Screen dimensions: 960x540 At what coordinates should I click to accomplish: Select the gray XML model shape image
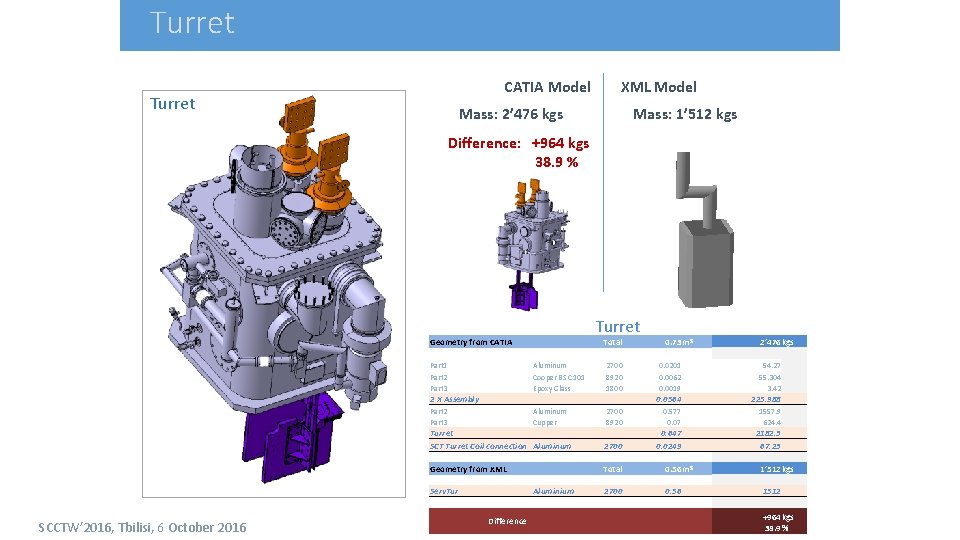705,230
